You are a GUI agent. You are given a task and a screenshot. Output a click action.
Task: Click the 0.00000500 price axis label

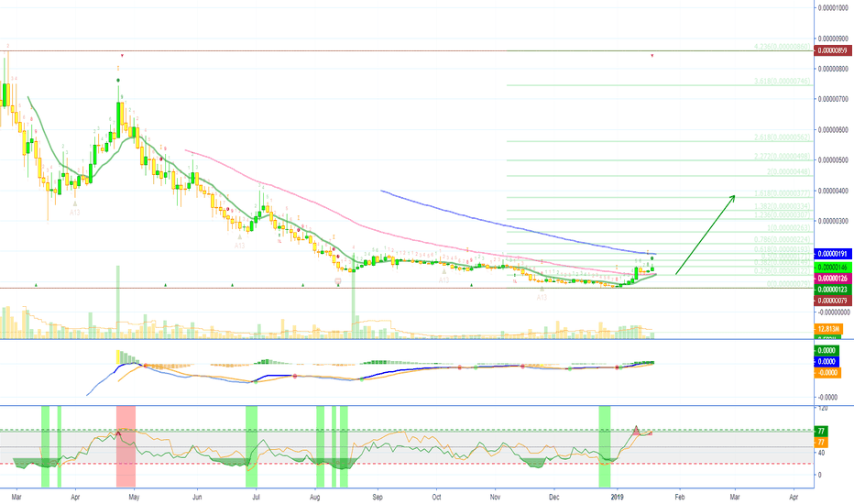[833, 160]
